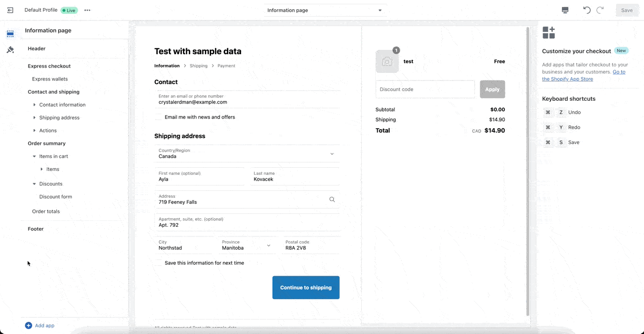Image resolution: width=644 pixels, height=334 pixels.
Task: Click the preview vertical scrollbar
Action: [x=528, y=172]
